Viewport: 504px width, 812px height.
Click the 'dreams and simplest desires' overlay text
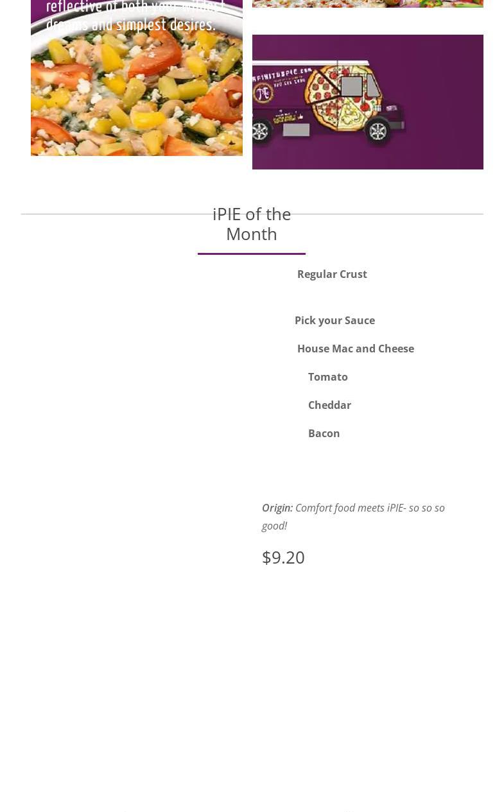pos(130,25)
